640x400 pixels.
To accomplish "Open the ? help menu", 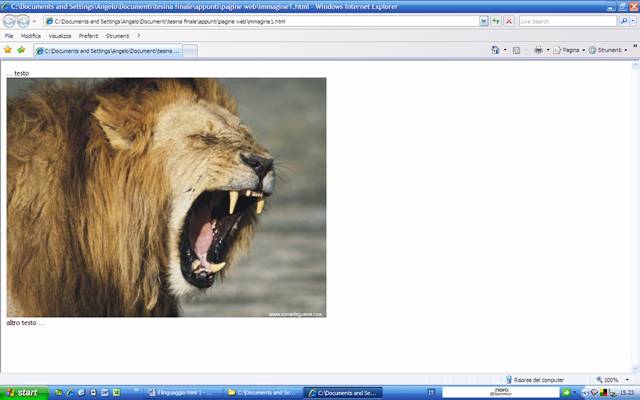I will point(138,36).
